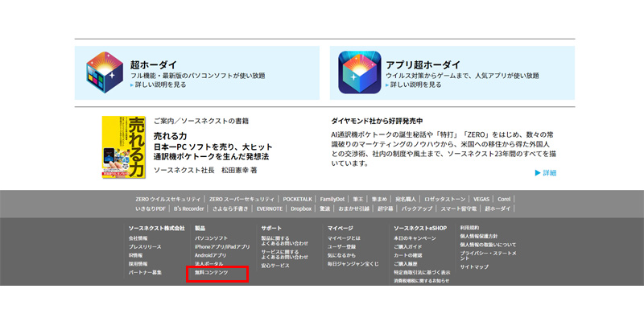Click the 超ホーダイ cube icon
This screenshot has width=644, height=322.
tap(105, 72)
